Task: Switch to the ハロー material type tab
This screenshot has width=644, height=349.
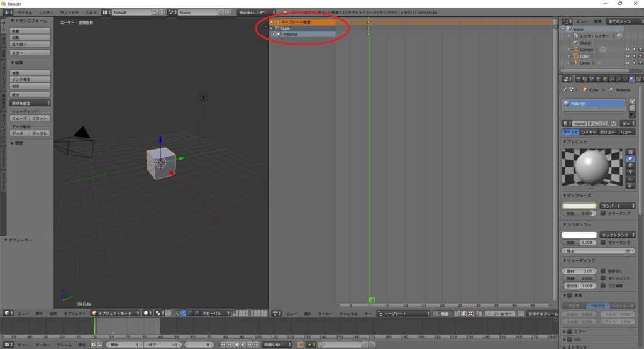Action: point(626,132)
